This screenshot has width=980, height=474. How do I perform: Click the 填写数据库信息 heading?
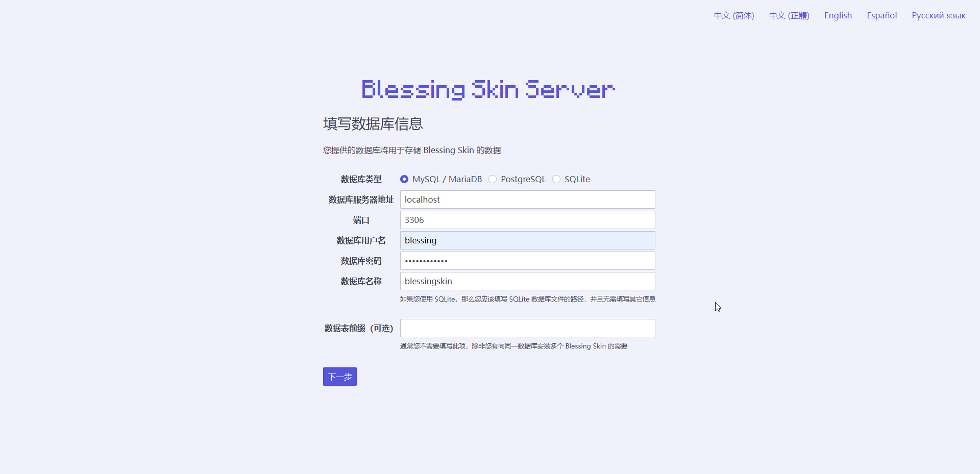[373, 123]
